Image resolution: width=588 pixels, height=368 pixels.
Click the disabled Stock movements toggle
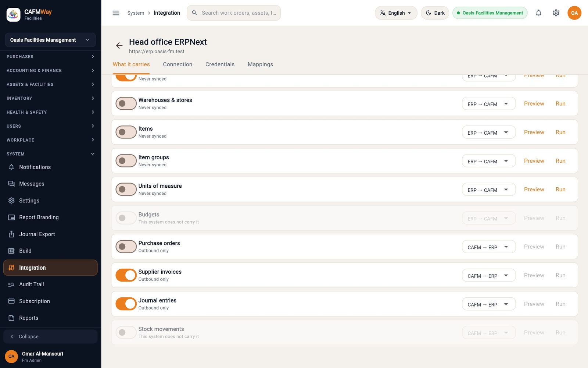coord(126,333)
